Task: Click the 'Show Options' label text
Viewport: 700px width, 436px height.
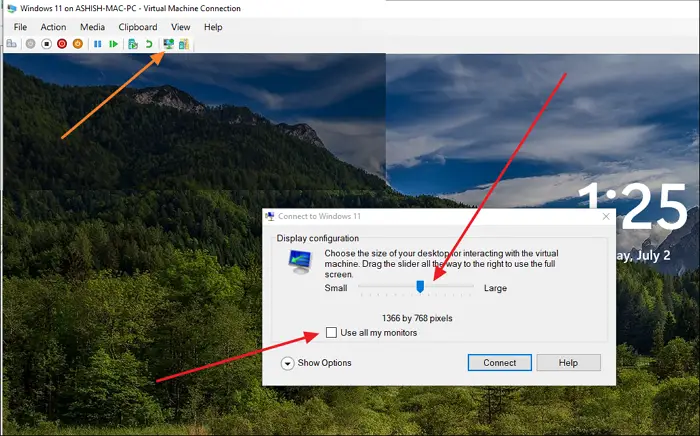Action: point(325,363)
